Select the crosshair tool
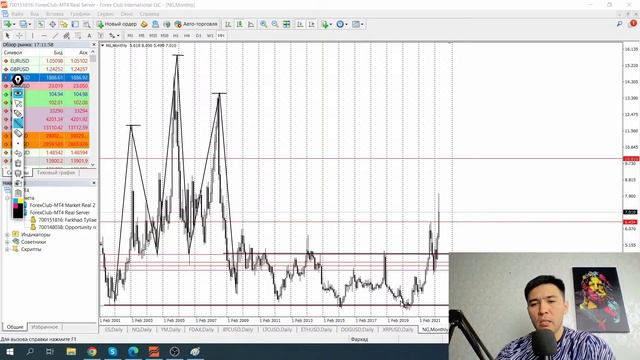This screenshot has width=640, height=360. click(x=19, y=36)
